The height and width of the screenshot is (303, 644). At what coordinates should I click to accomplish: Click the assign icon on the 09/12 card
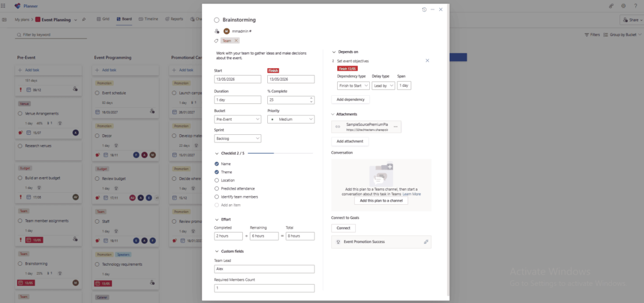pyautogui.click(x=75, y=89)
